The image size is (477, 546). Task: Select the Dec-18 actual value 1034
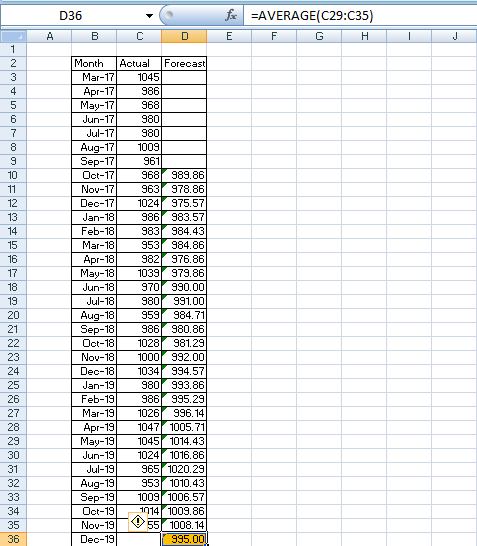click(x=139, y=371)
